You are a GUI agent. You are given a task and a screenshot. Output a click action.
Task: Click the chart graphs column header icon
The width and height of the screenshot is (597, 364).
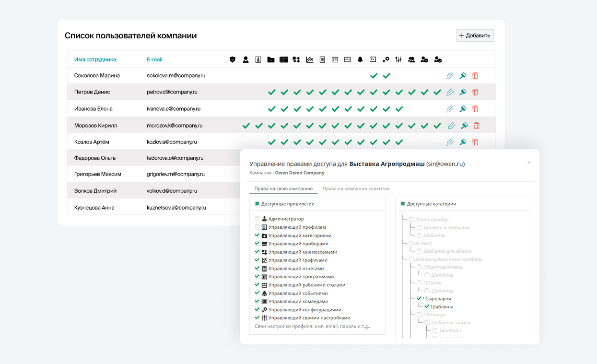pyautogui.click(x=310, y=59)
